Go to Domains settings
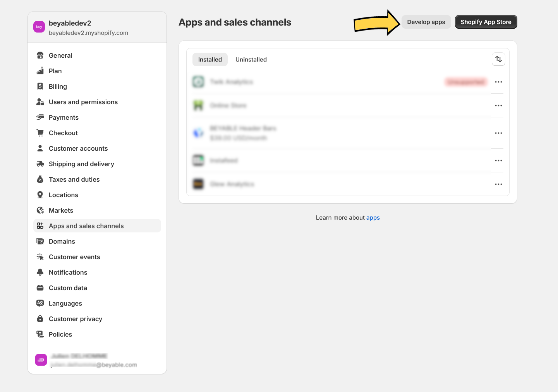Screen dimensions: 558x392 click(97, 241)
